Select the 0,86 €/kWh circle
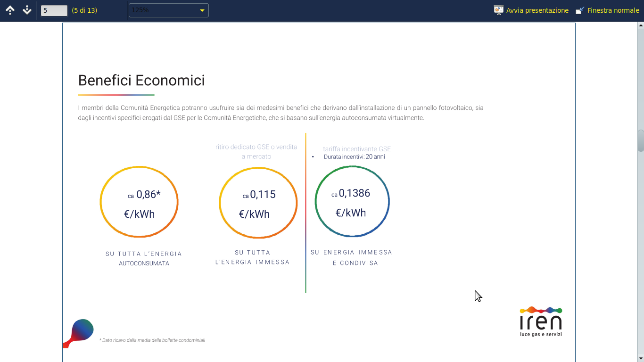Screen dimensions: 644x362 pyautogui.click(x=139, y=202)
